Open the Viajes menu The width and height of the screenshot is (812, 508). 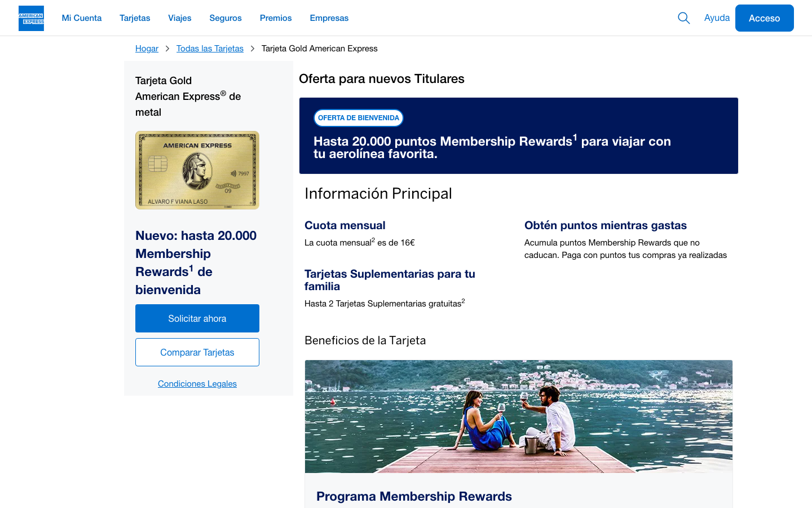[180, 18]
